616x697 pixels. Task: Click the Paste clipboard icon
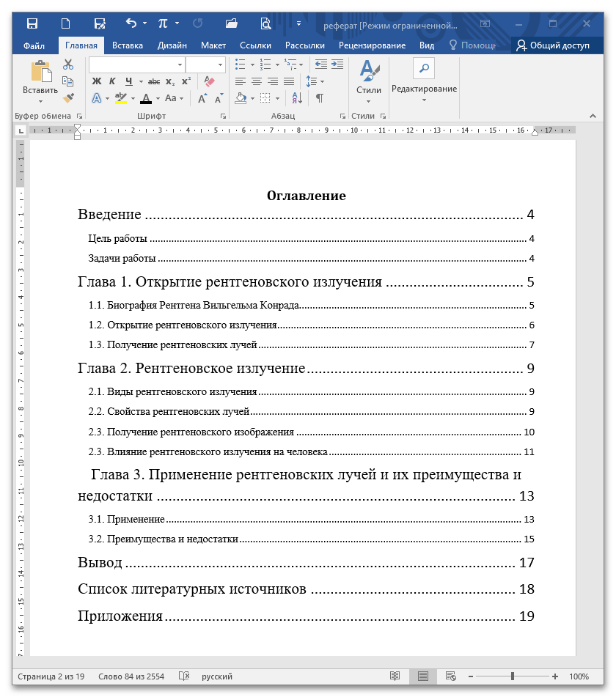[41, 72]
